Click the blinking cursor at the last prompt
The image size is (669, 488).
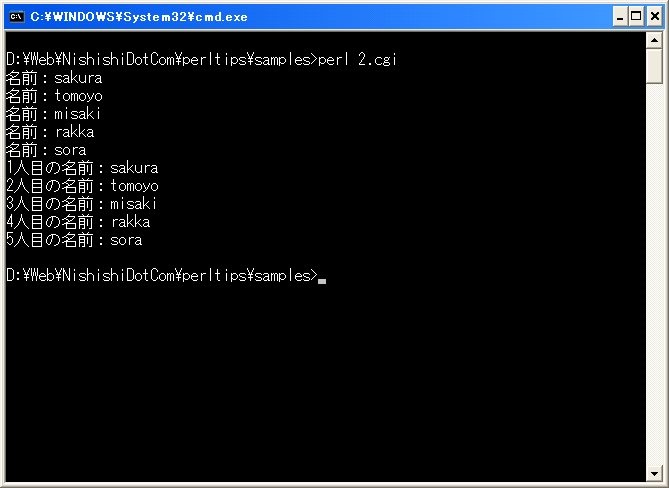click(322, 281)
